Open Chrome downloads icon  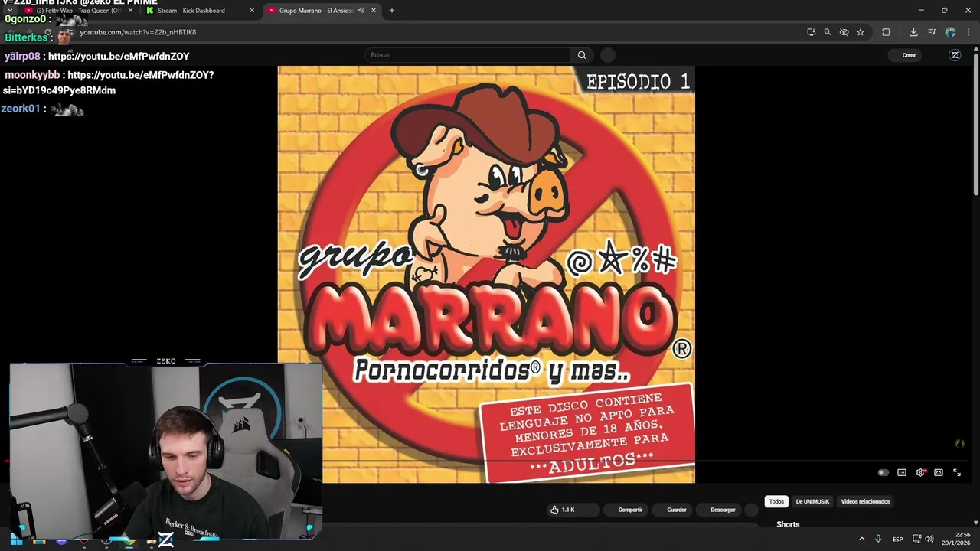click(913, 32)
